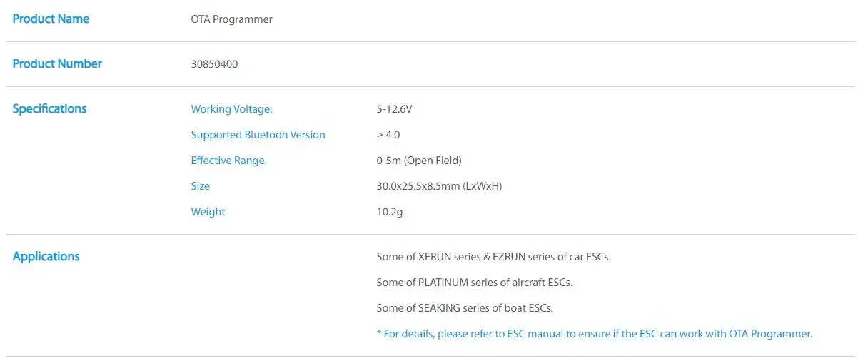
Task: Click the Effective Range label
Action: (227, 161)
